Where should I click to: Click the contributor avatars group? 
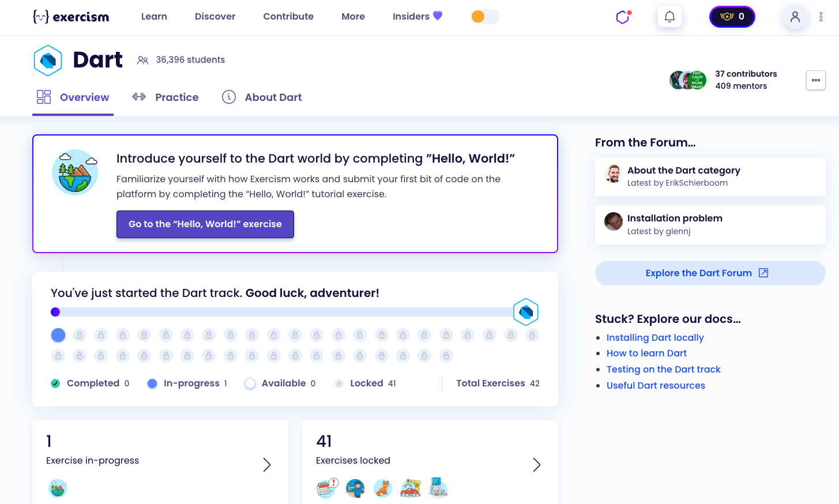point(688,80)
